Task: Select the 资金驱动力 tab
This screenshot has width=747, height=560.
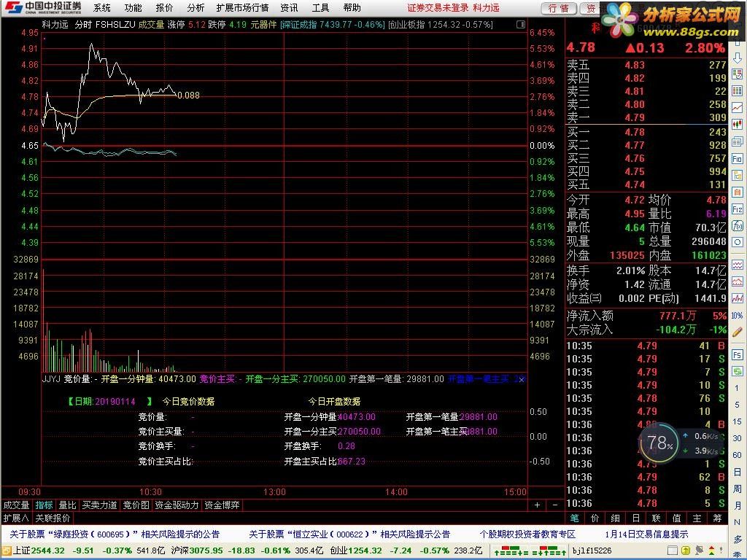Action: [177, 505]
